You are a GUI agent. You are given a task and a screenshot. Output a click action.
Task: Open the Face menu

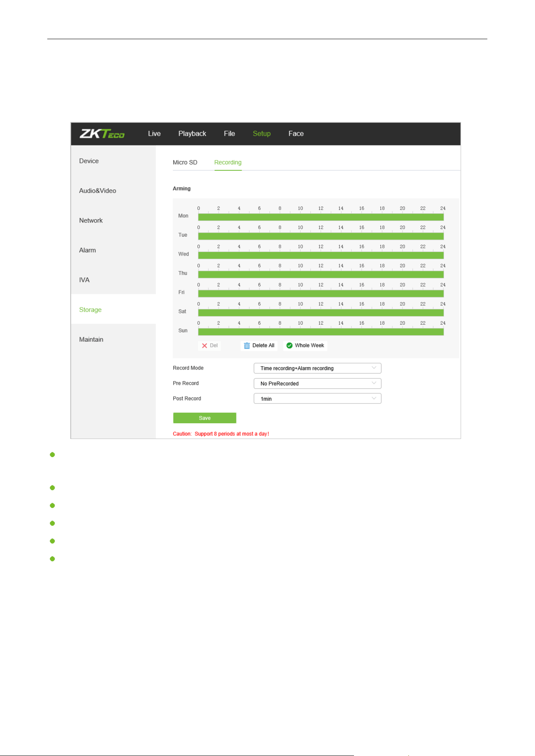point(296,134)
